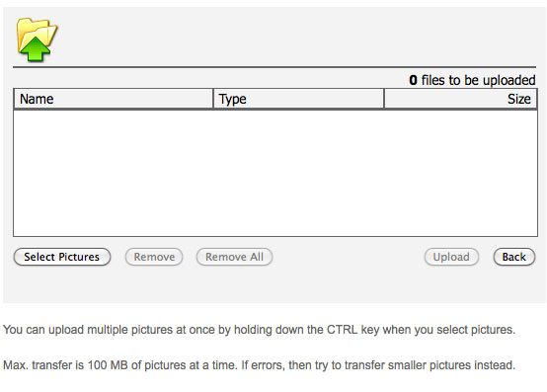The width and height of the screenshot is (547, 392).
Task: Click the "files to be uploaded" label
Action: (478, 80)
